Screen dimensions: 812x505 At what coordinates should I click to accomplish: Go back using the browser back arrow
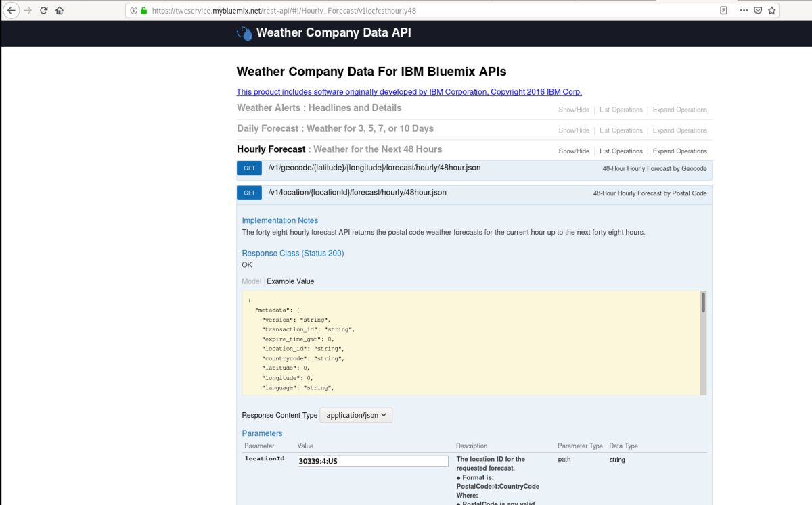(11, 10)
